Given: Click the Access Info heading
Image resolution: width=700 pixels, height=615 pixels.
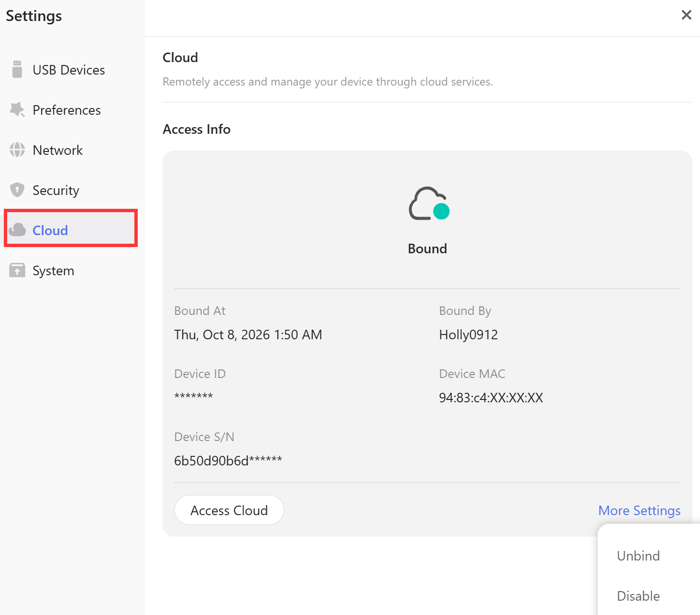Looking at the screenshot, I should tap(197, 129).
